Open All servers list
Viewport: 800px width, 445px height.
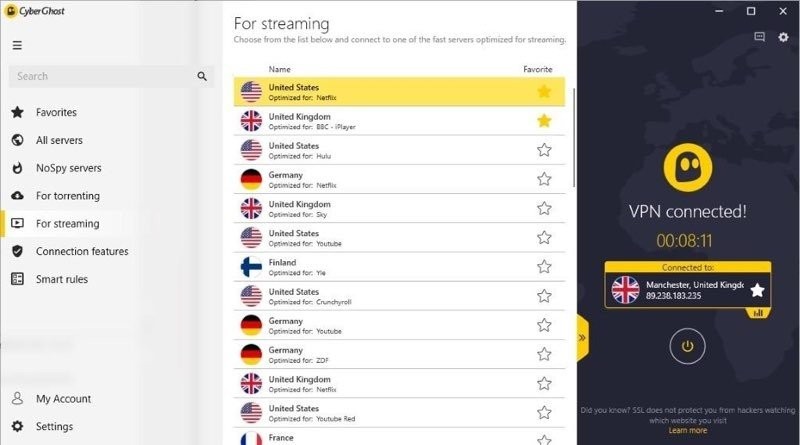[x=59, y=140]
